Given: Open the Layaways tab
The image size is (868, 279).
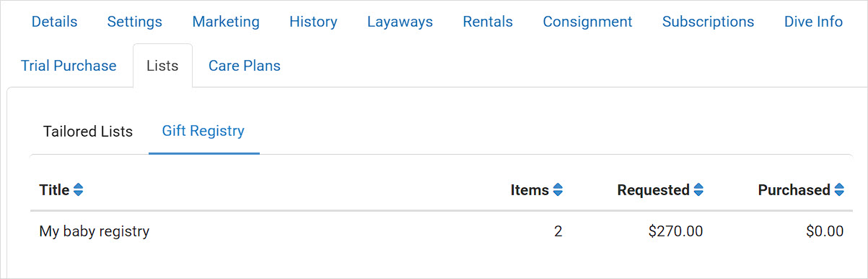Looking at the screenshot, I should (x=400, y=22).
